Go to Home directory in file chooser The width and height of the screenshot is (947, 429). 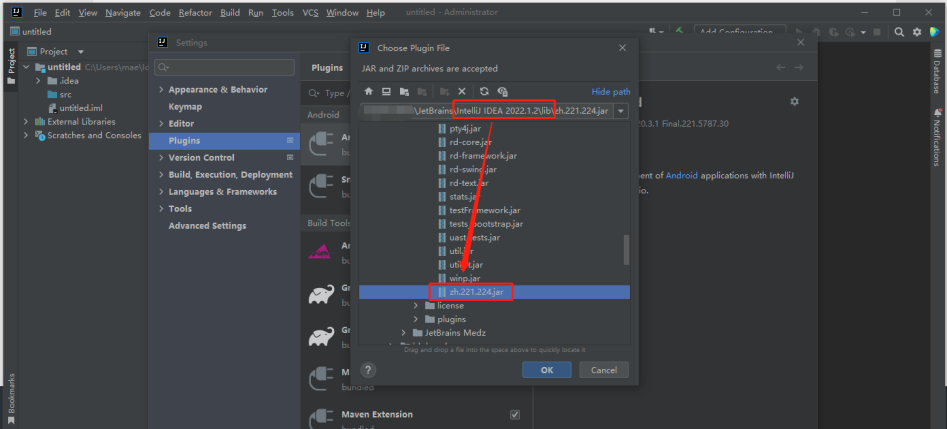point(368,91)
